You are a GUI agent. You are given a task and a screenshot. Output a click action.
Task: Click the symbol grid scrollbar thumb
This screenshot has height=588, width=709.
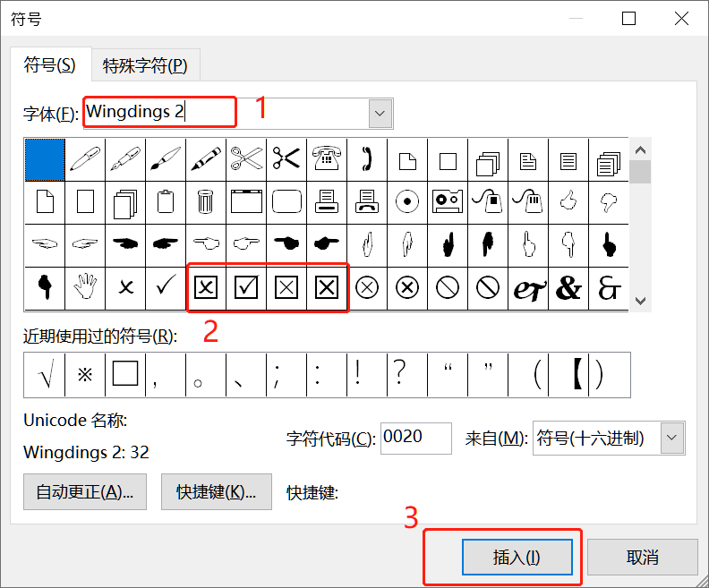coord(640,172)
